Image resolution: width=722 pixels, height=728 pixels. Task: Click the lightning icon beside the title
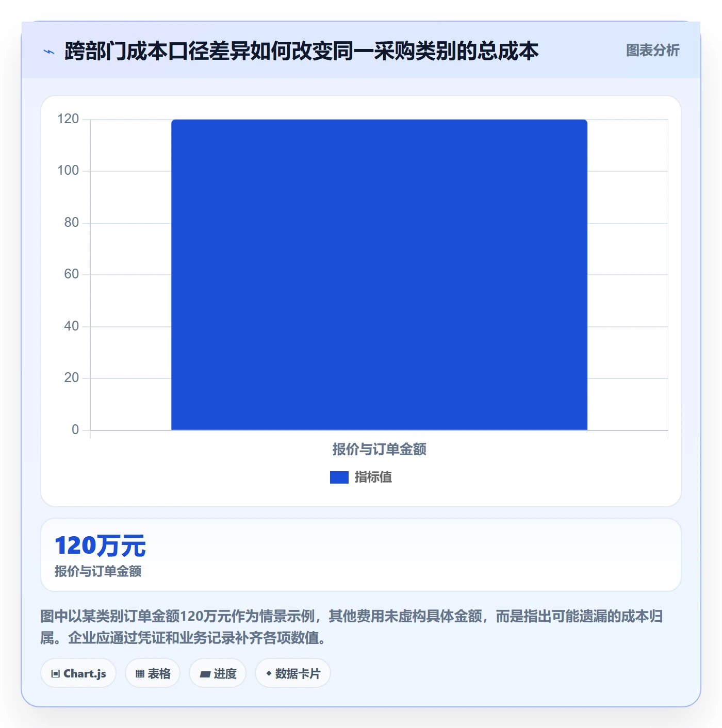coord(49,52)
